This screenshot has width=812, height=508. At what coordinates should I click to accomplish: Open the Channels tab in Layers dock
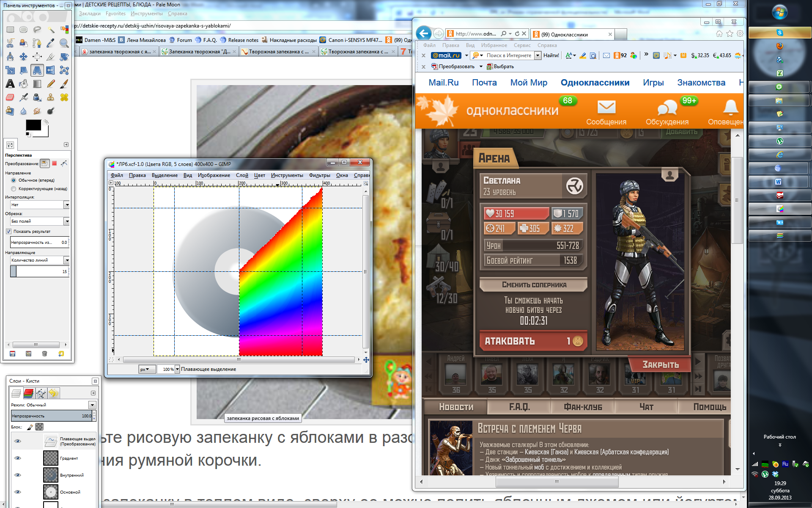29,393
